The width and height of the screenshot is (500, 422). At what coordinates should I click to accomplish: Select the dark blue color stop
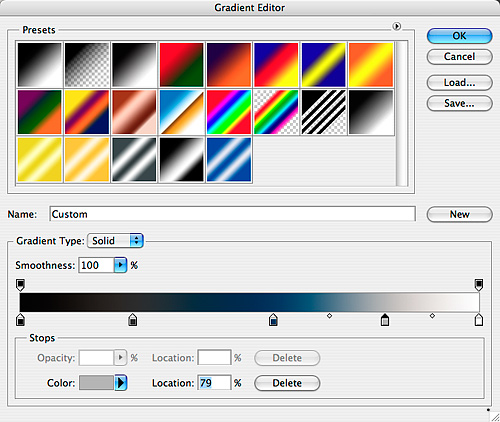click(x=273, y=319)
